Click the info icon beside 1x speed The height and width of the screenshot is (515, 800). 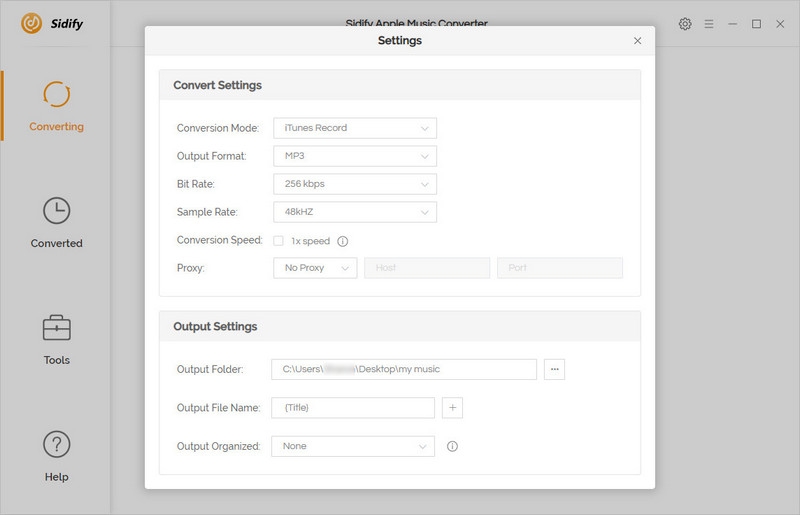pyautogui.click(x=343, y=241)
